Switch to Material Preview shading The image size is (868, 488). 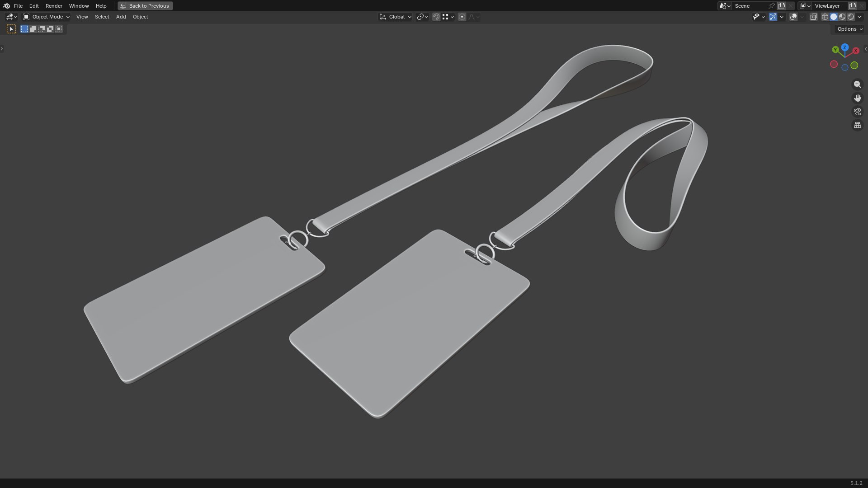click(842, 17)
